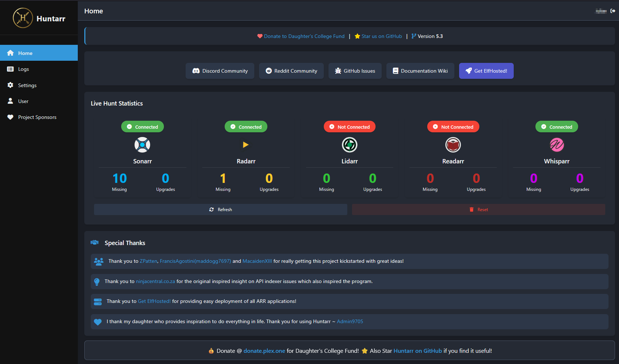Screen dimensions: 619x364
Task: Toggle Sonarr's Connected status badge
Action: [142, 127]
